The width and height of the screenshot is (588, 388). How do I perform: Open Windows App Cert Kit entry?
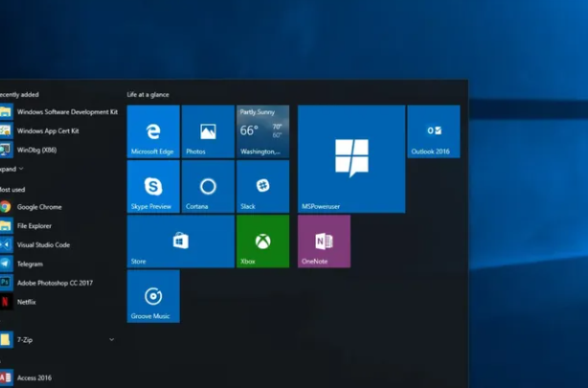click(x=48, y=131)
